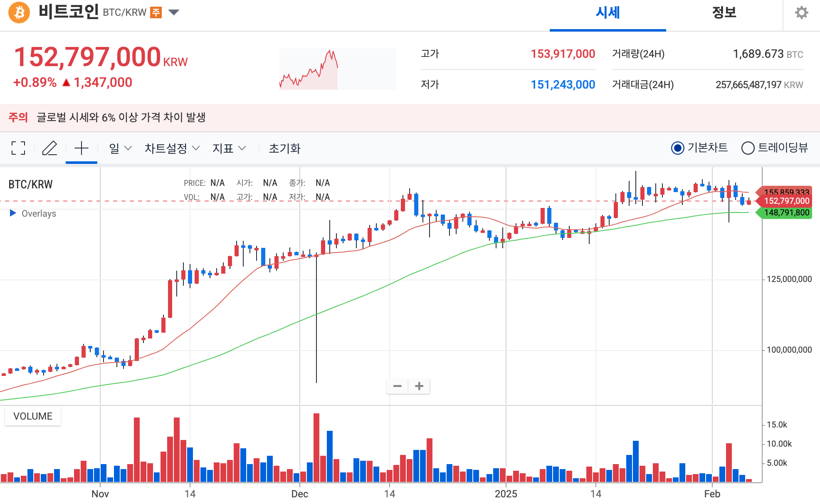This screenshot has width=820, height=504.
Task: Click the Feb date axis label
Action: coord(712,494)
